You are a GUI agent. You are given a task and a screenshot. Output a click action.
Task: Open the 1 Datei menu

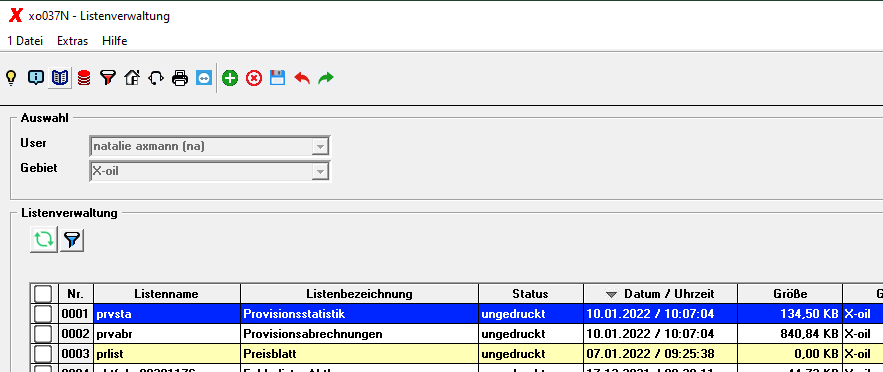(x=25, y=41)
